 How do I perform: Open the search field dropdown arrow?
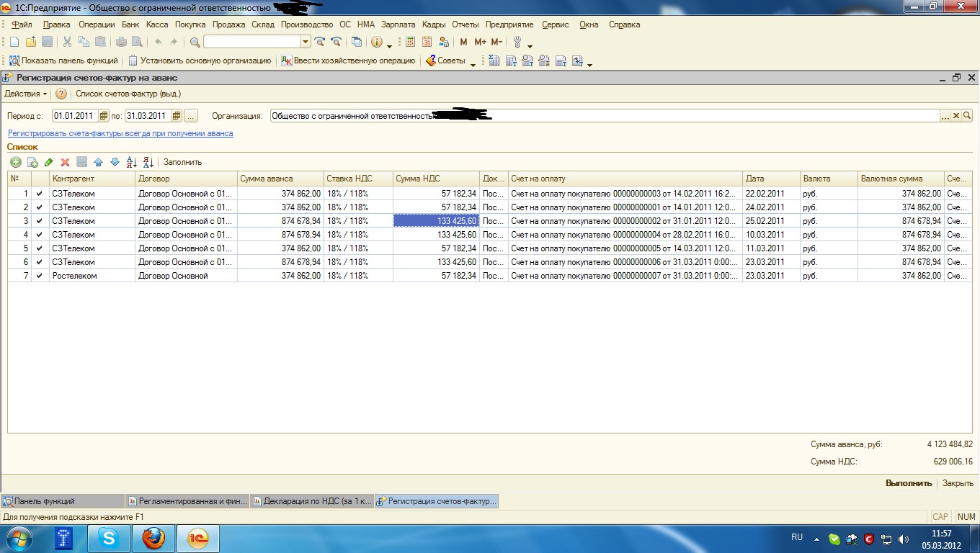[305, 42]
